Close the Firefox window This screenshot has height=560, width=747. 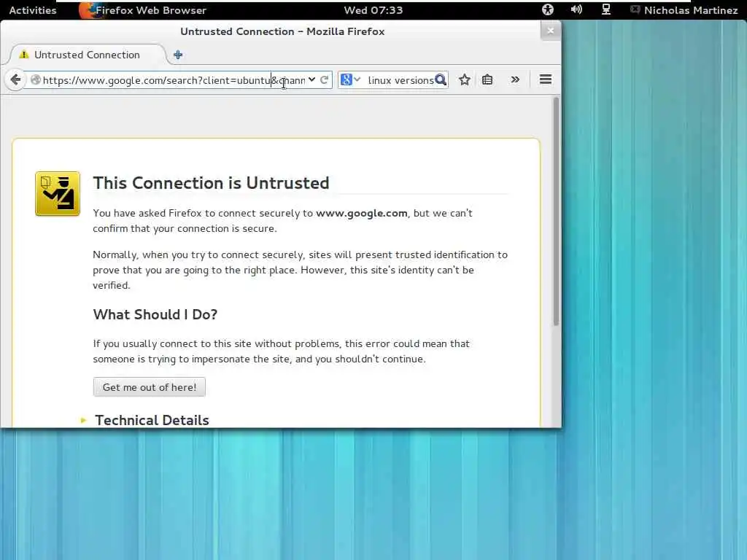point(551,31)
